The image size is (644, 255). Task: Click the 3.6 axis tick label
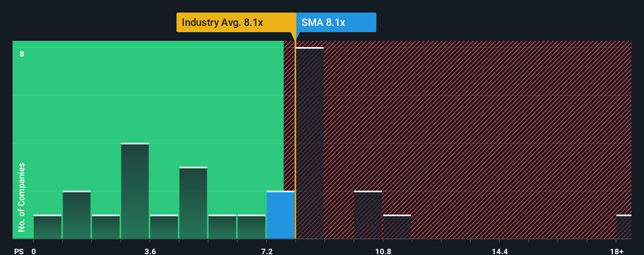tap(150, 251)
